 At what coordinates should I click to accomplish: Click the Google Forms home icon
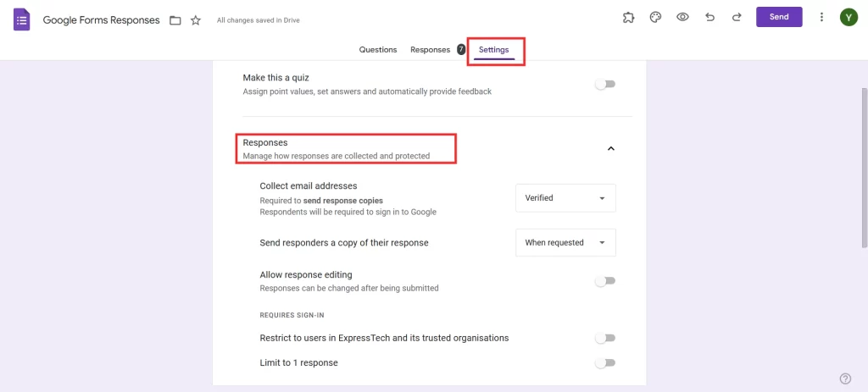(22, 19)
